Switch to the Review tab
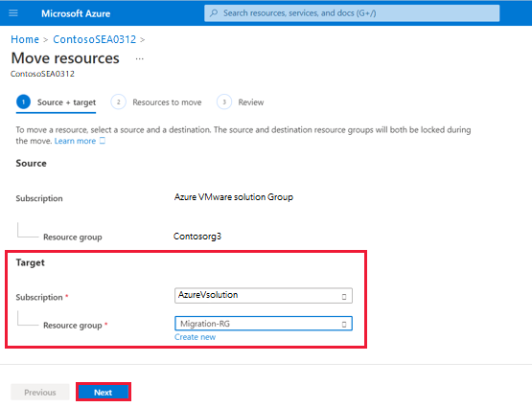The height and width of the screenshot is (407, 532). pyautogui.click(x=251, y=102)
